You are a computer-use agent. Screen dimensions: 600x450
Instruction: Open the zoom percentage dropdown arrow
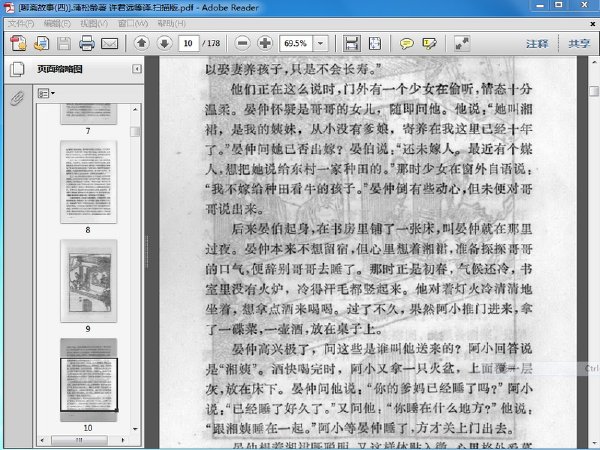(321, 43)
